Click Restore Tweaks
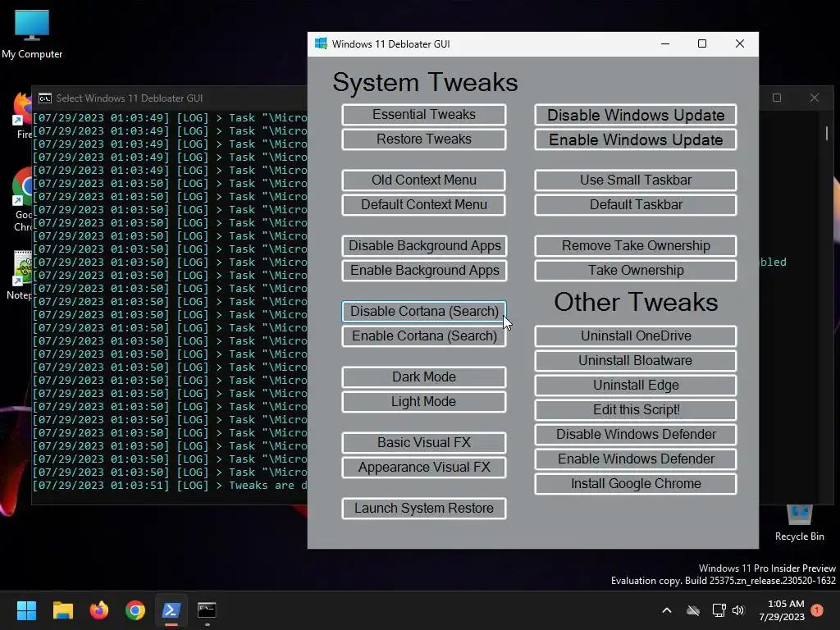Screen dimensions: 840x630 [424, 139]
